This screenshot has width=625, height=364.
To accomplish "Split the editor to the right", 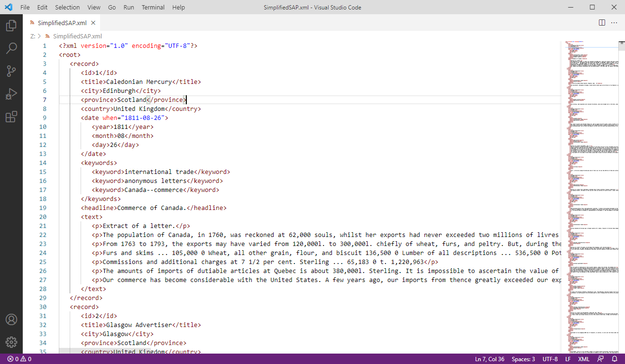I will (601, 22).
